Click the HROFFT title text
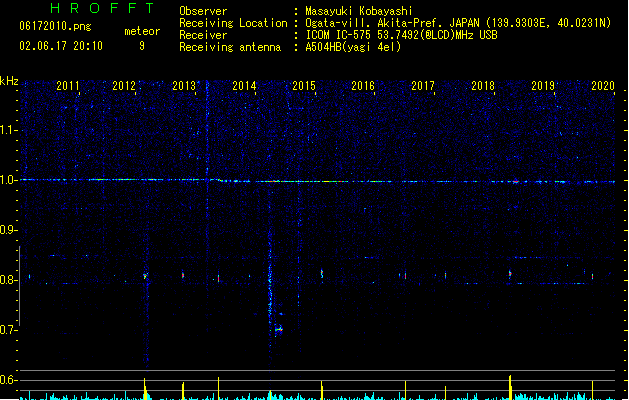 [102, 8]
